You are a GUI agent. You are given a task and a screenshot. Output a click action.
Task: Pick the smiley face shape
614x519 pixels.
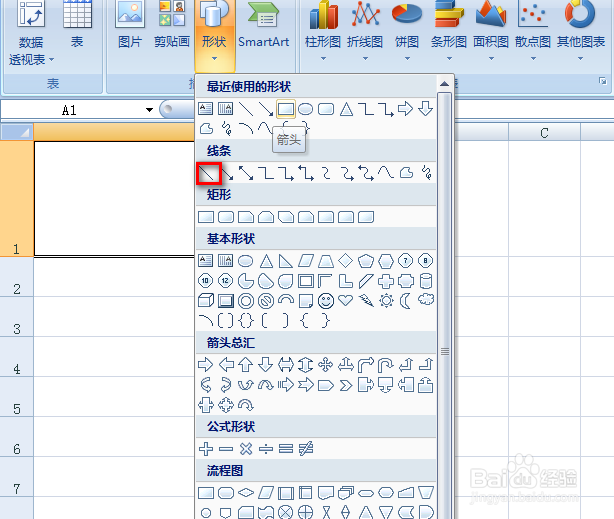(x=326, y=301)
